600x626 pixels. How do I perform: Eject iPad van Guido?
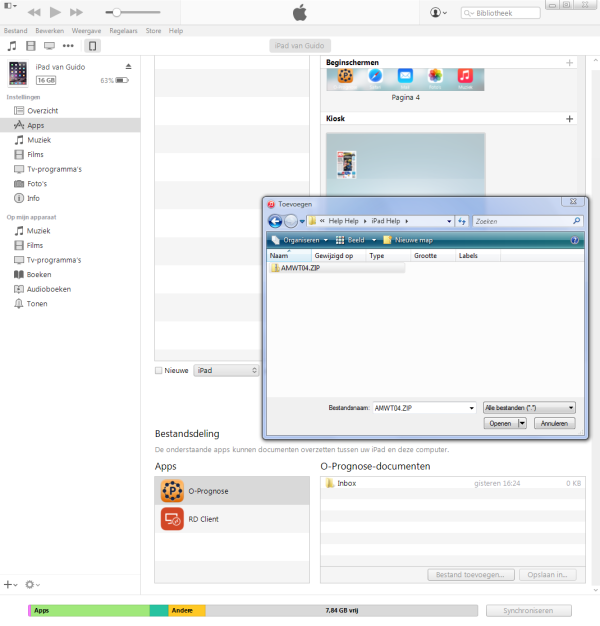[x=129, y=66]
